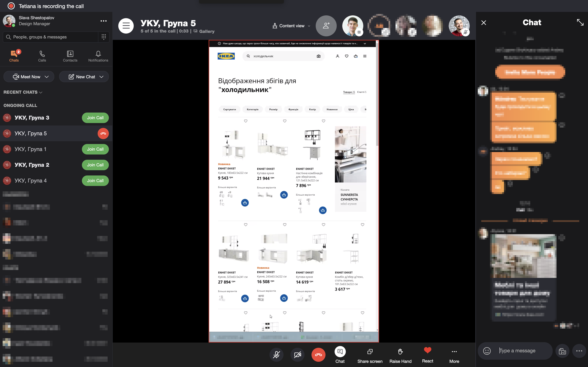Expand the Meet Now options
588x367 pixels.
[x=47, y=77]
